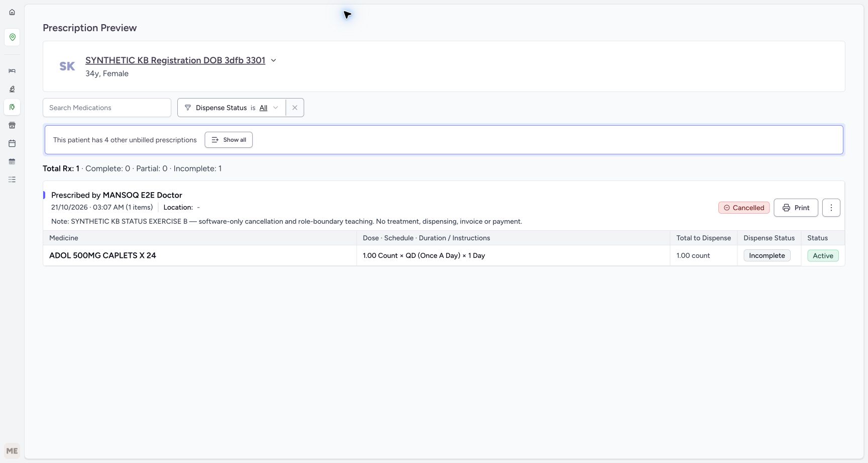Screen dimensions: 868x463
Task: Click the Active status badge
Action: [x=823, y=255]
